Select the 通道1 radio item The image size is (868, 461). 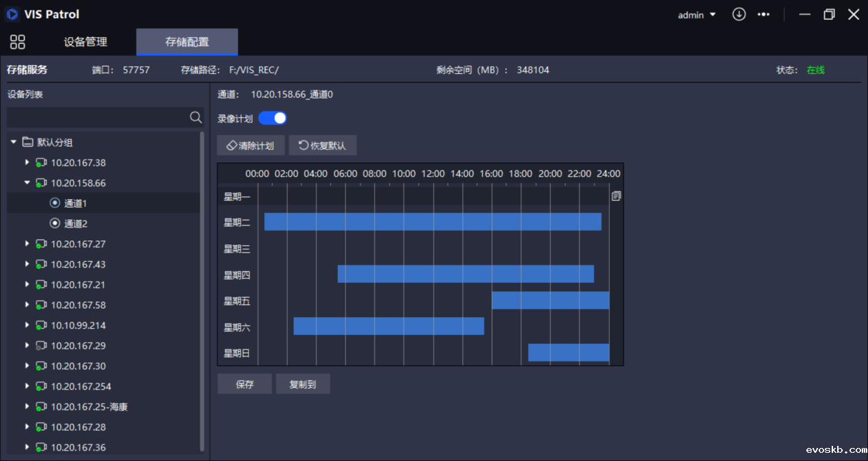tap(55, 203)
